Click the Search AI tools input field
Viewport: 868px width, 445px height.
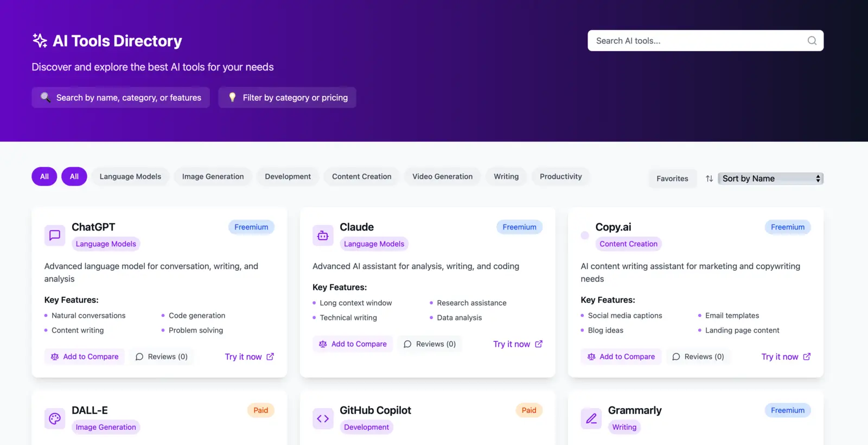pos(705,41)
